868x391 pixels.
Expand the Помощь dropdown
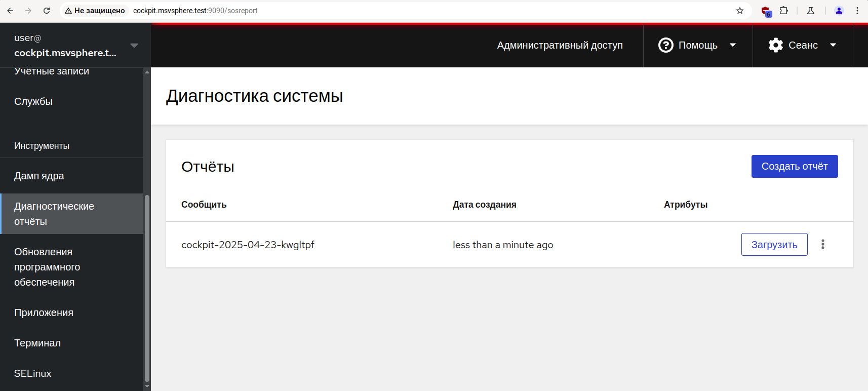coord(697,45)
